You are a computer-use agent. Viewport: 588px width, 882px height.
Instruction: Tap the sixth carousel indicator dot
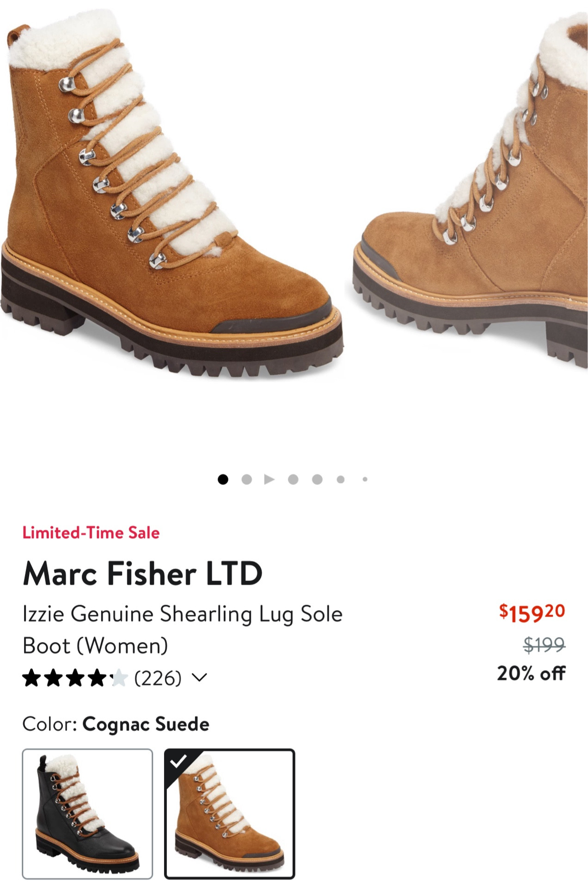pos(341,479)
